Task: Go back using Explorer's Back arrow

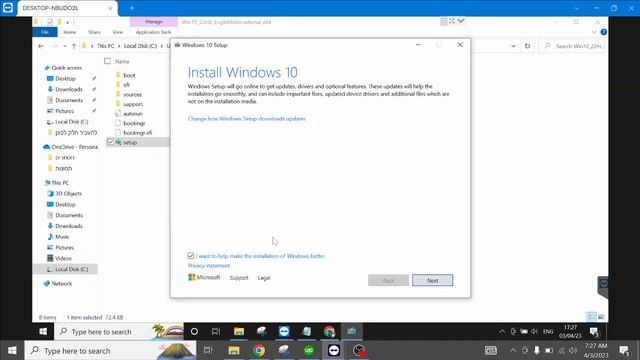Action: coord(41,46)
